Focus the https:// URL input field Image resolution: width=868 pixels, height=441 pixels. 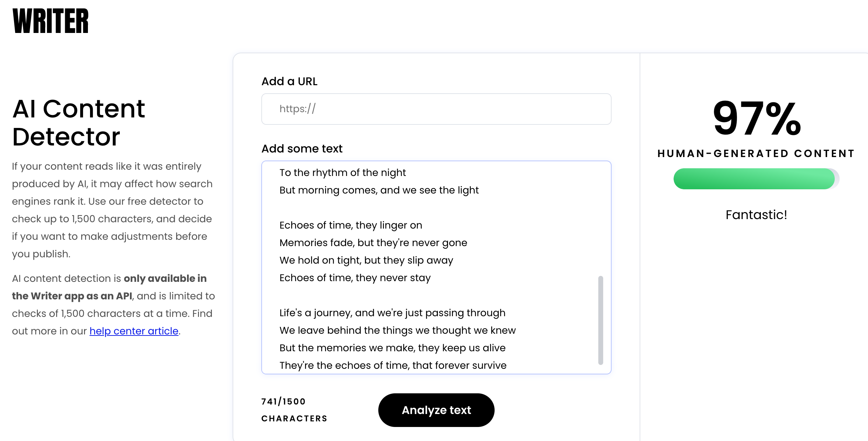point(436,109)
